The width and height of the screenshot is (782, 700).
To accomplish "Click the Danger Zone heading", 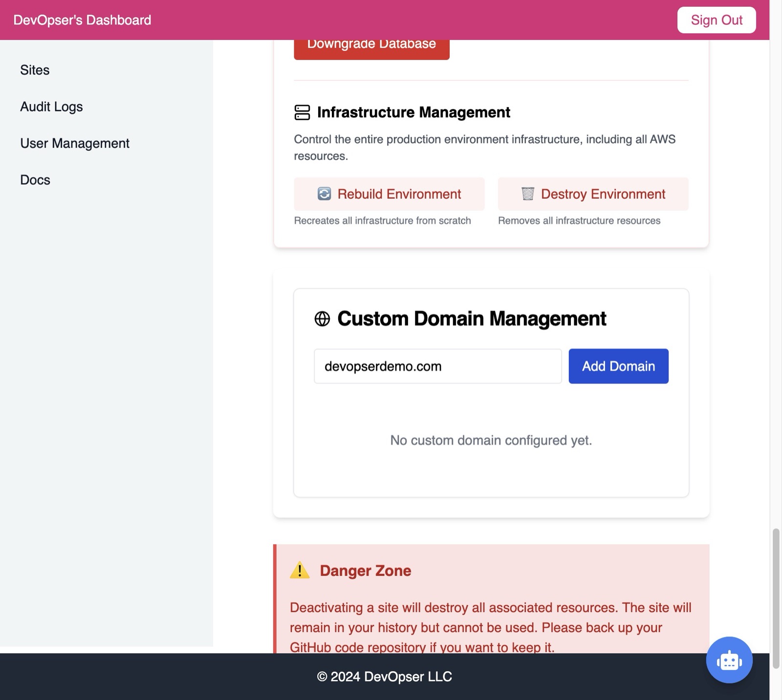I will pos(366,571).
